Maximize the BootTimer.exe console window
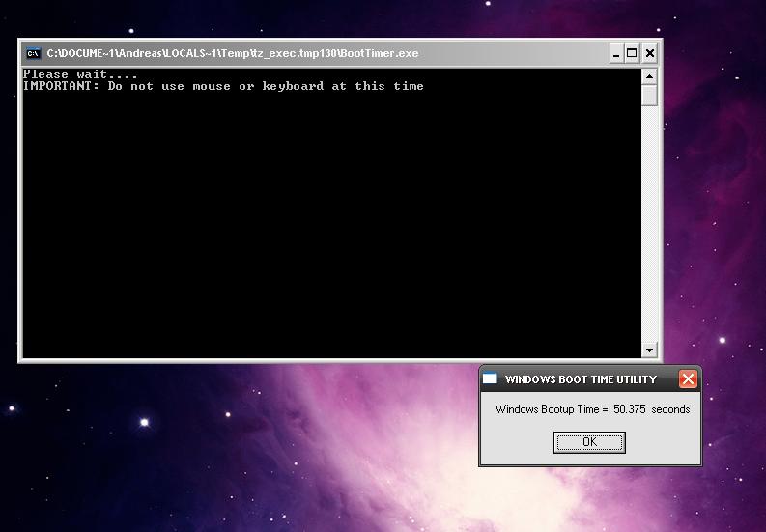 (632, 53)
